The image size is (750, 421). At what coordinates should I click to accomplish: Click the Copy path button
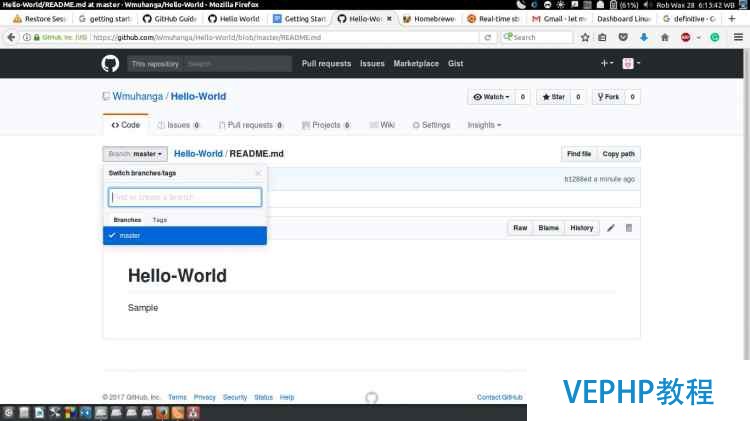pyautogui.click(x=618, y=154)
